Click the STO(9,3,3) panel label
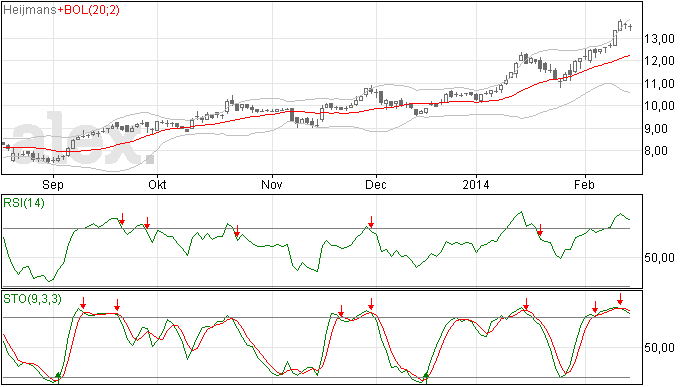Screen dimensions: 690x387 32,299
